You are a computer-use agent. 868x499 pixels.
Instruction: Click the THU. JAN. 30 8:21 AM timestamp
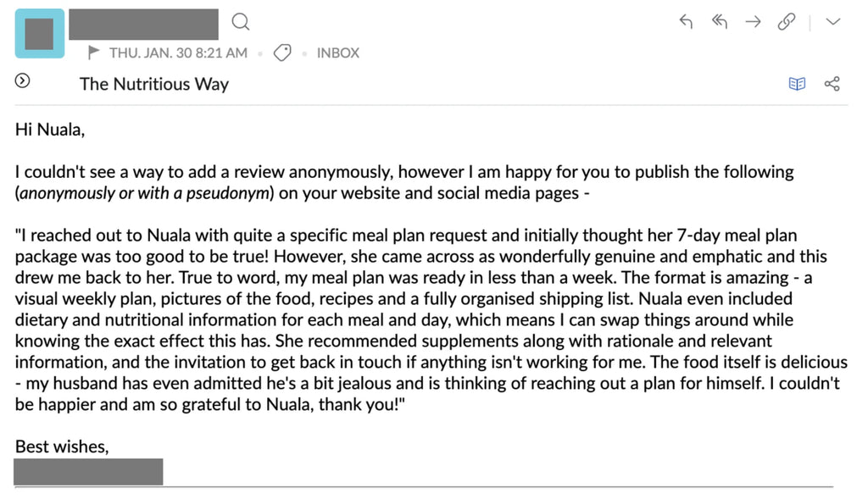(x=178, y=53)
